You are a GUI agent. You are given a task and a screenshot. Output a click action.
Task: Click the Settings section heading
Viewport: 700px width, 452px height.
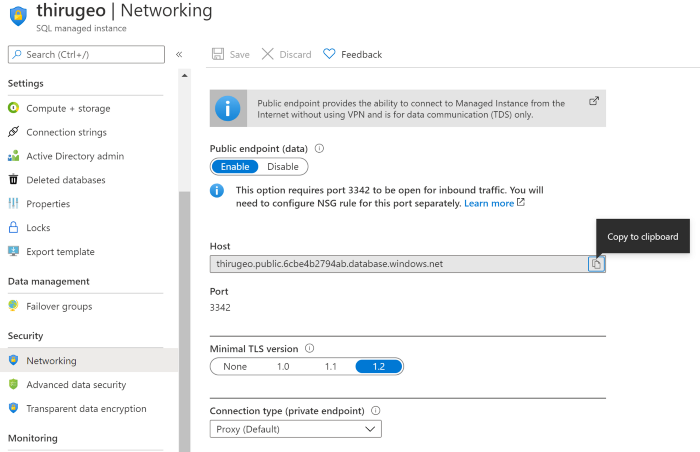click(25, 84)
